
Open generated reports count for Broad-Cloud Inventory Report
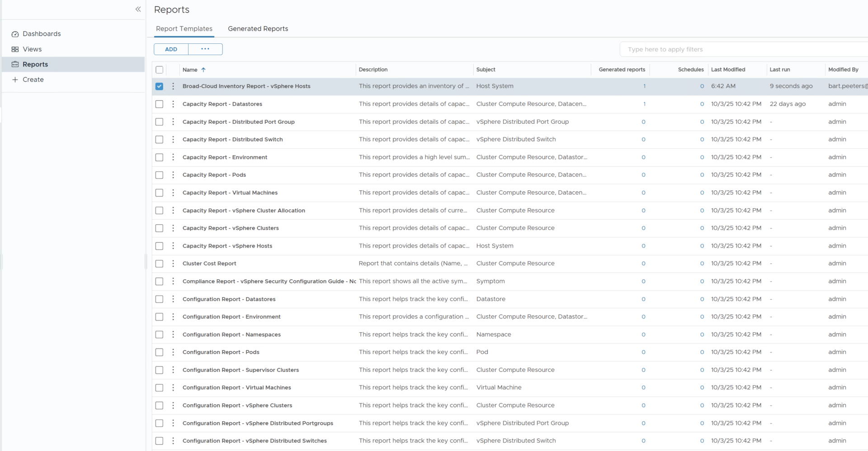tap(644, 86)
